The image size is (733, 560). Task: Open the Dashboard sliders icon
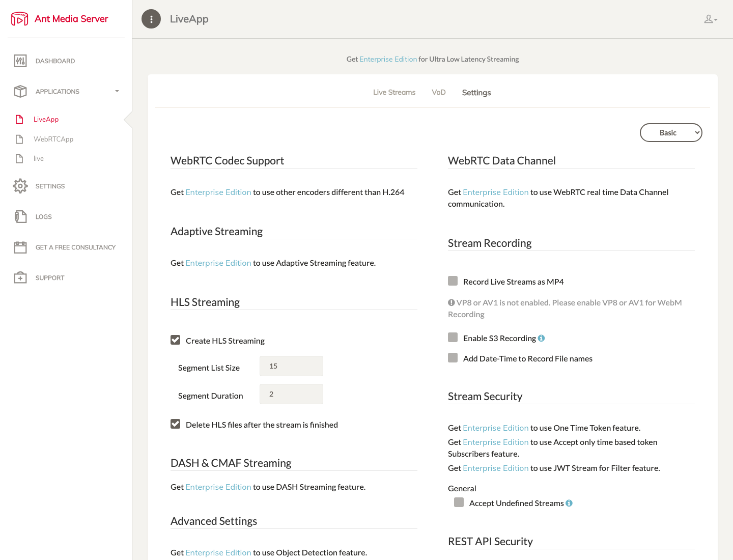[20, 61]
